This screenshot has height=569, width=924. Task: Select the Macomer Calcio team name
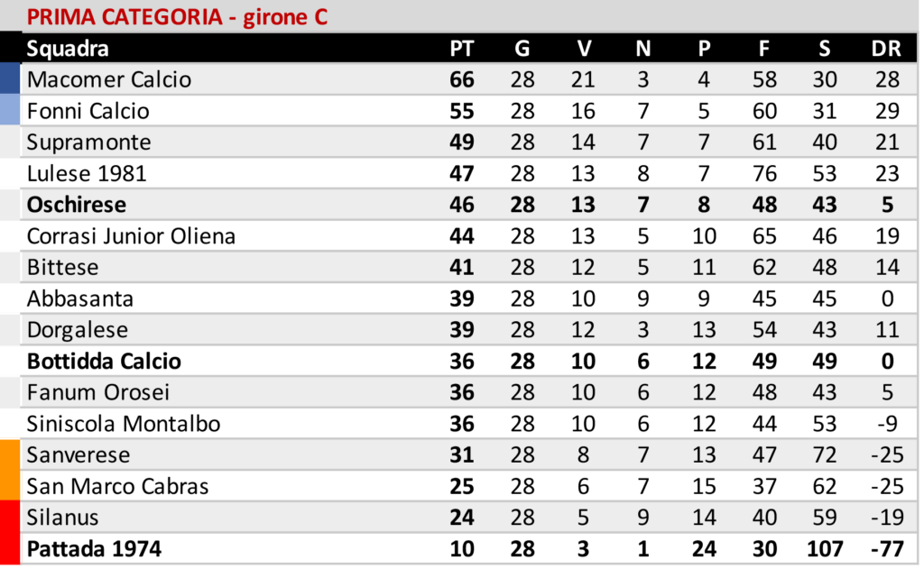[x=109, y=79]
